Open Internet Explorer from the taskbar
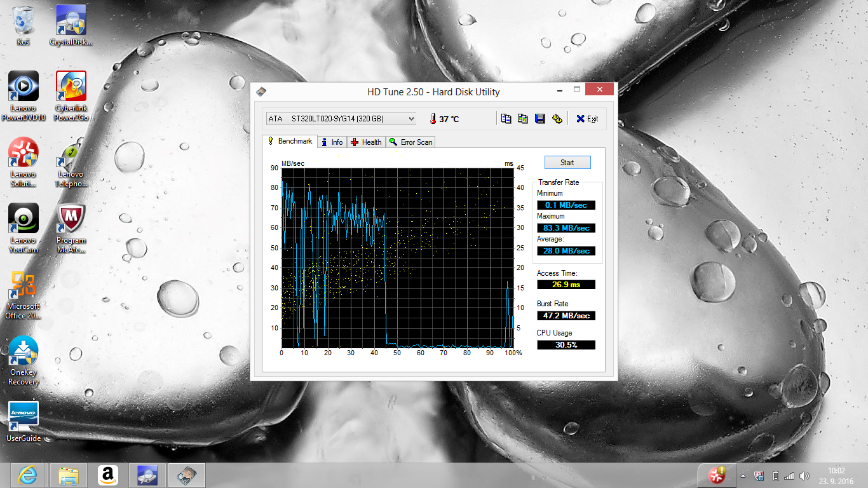The image size is (868, 488). [28, 475]
